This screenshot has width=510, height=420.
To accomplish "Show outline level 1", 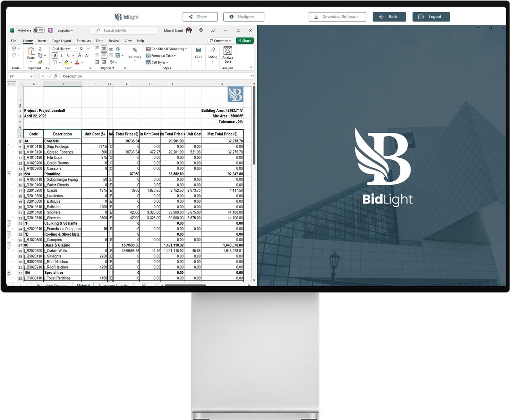I will (9, 84).
